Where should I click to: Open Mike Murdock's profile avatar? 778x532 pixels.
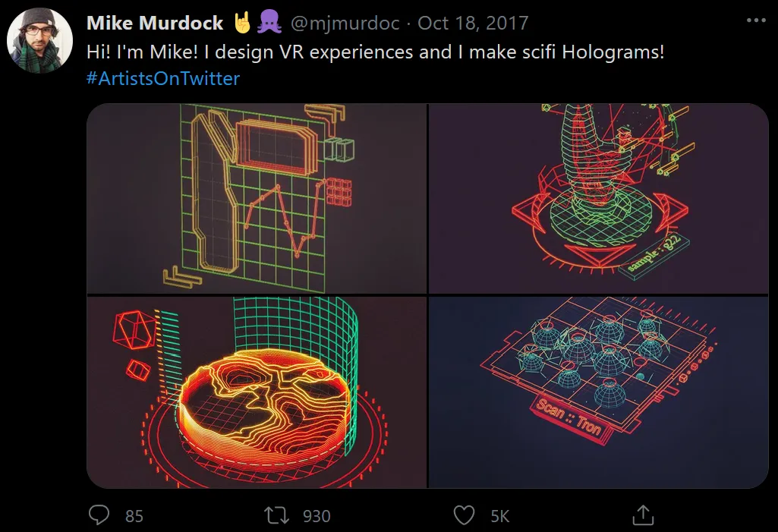[39, 41]
